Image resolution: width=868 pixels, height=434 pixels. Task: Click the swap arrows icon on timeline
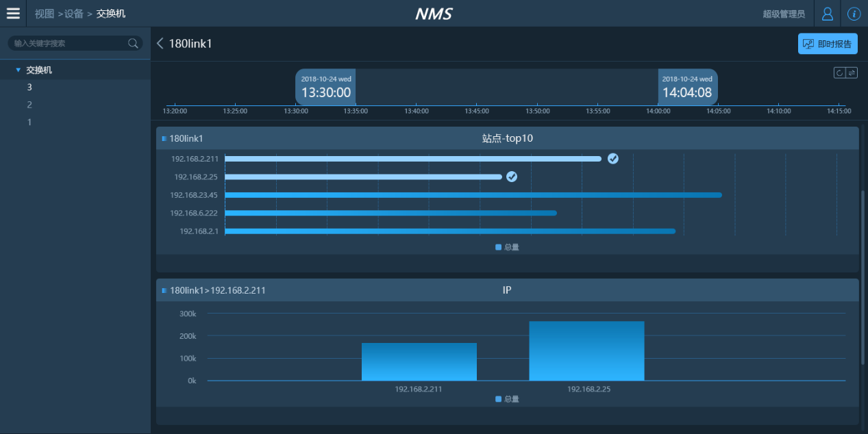pos(852,73)
